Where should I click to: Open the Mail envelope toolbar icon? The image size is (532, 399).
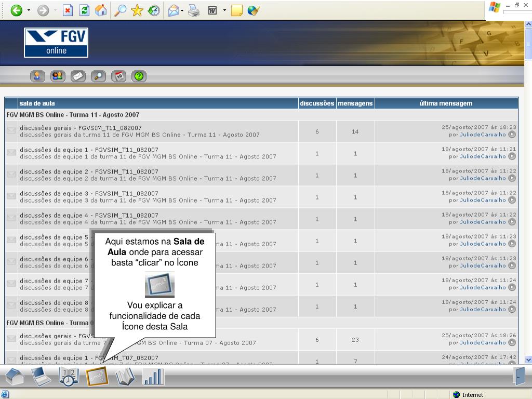(x=174, y=10)
